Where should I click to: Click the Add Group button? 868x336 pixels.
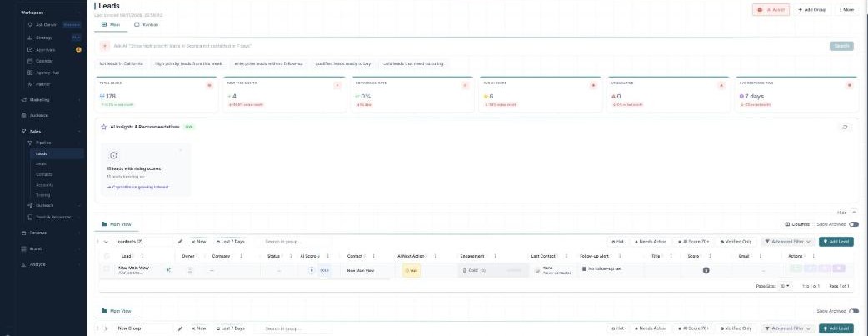click(812, 9)
